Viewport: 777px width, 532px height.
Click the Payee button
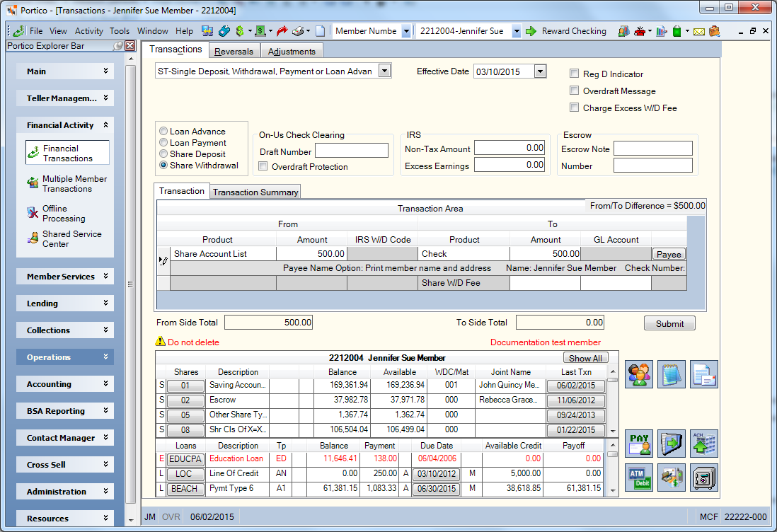pyautogui.click(x=669, y=254)
